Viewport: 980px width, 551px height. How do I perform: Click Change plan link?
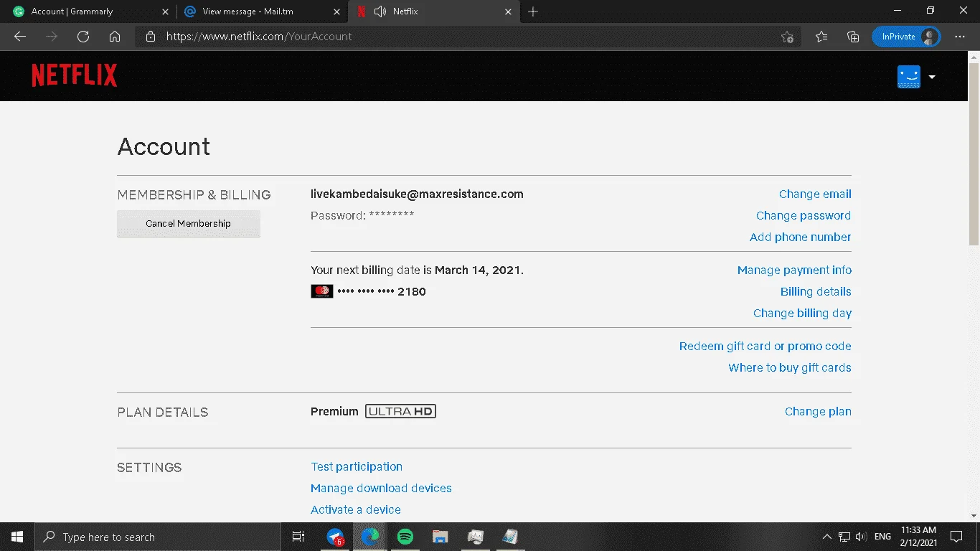pos(818,412)
